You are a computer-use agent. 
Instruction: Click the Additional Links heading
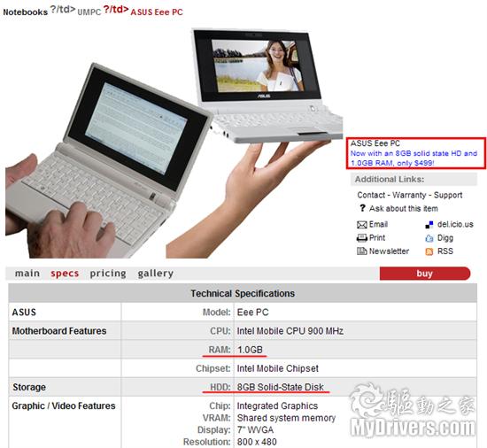(x=390, y=179)
